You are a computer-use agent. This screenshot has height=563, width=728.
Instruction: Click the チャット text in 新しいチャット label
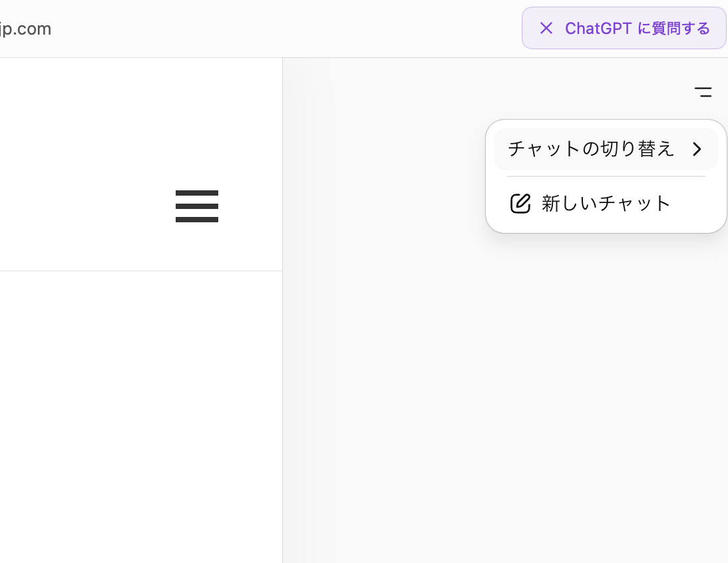tap(634, 204)
